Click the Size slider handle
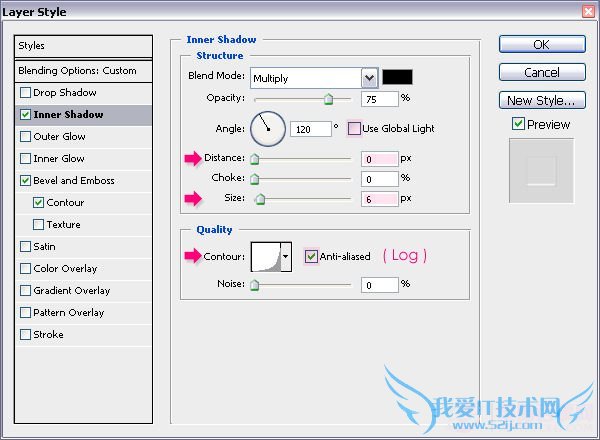 point(260,199)
